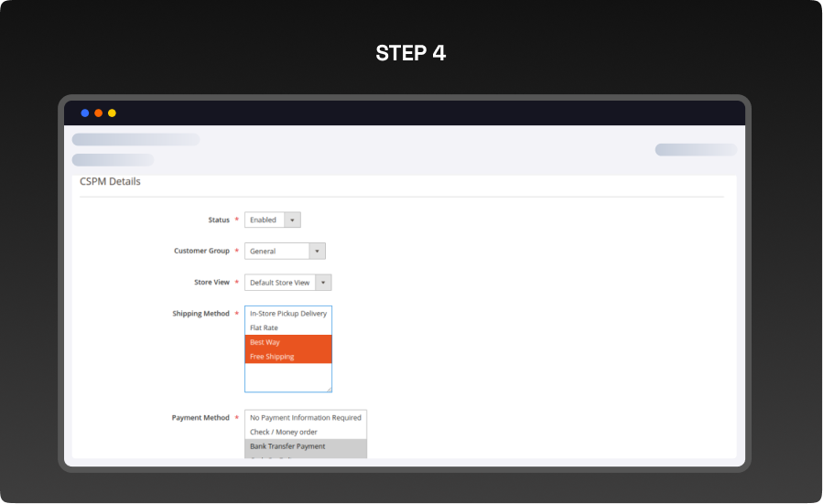
Task: Click the top-right placeholder button bar
Action: click(x=695, y=150)
